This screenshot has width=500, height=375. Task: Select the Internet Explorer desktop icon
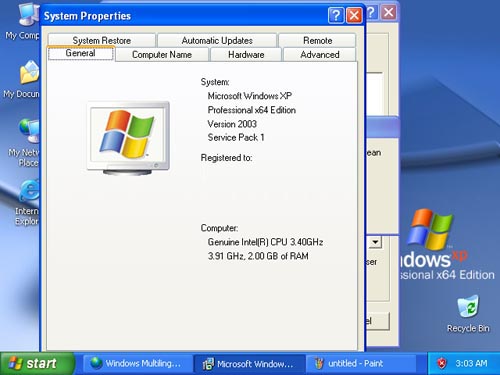pyautogui.click(x=27, y=202)
